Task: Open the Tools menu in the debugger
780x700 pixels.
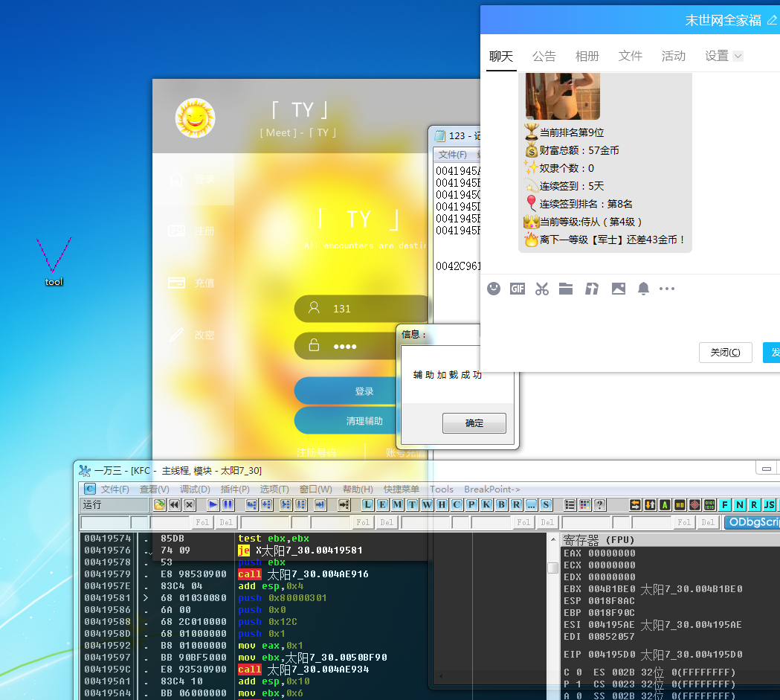Action: tap(442, 489)
